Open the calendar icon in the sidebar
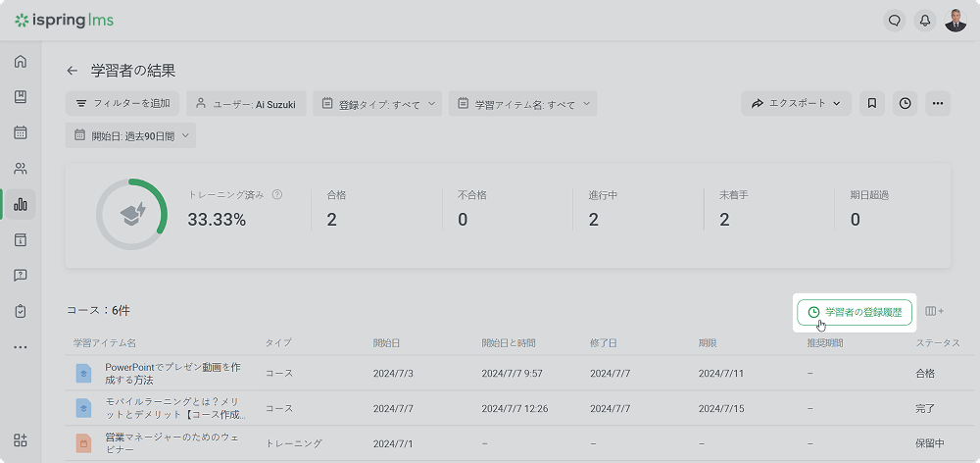980x463 pixels. coord(21,132)
